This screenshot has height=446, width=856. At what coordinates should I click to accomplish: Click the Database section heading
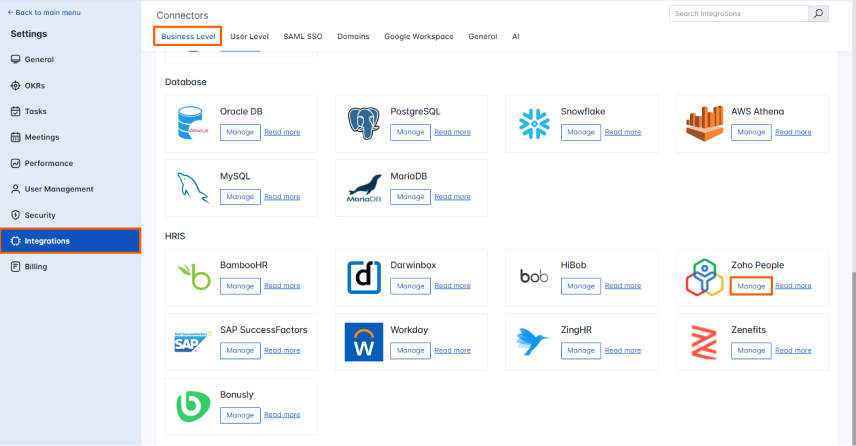[186, 82]
